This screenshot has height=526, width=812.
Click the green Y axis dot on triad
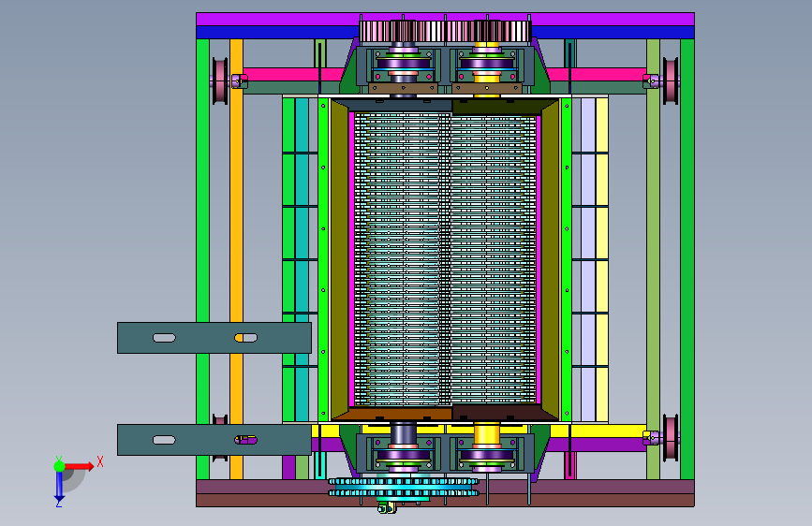(x=60, y=466)
